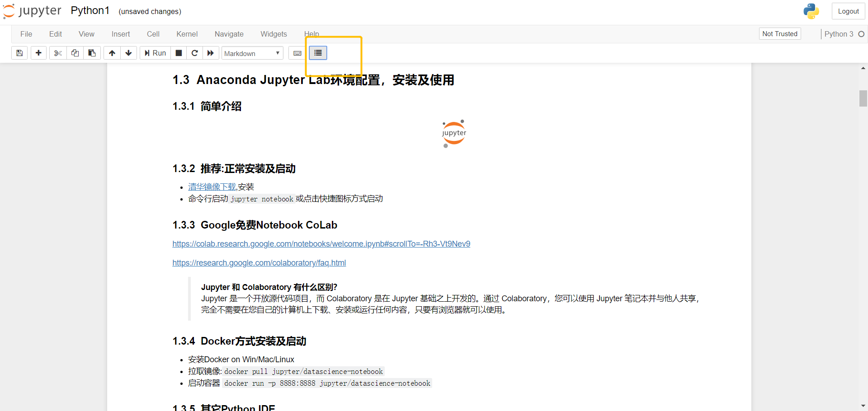868x411 pixels.
Task: Click the Jupyter logo in header
Action: point(32,11)
